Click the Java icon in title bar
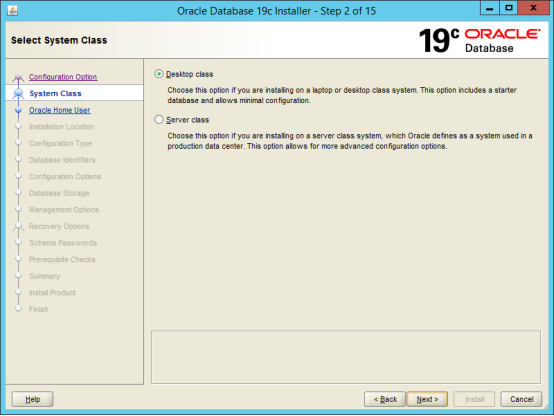This screenshot has width=554, height=416. pos(12,11)
